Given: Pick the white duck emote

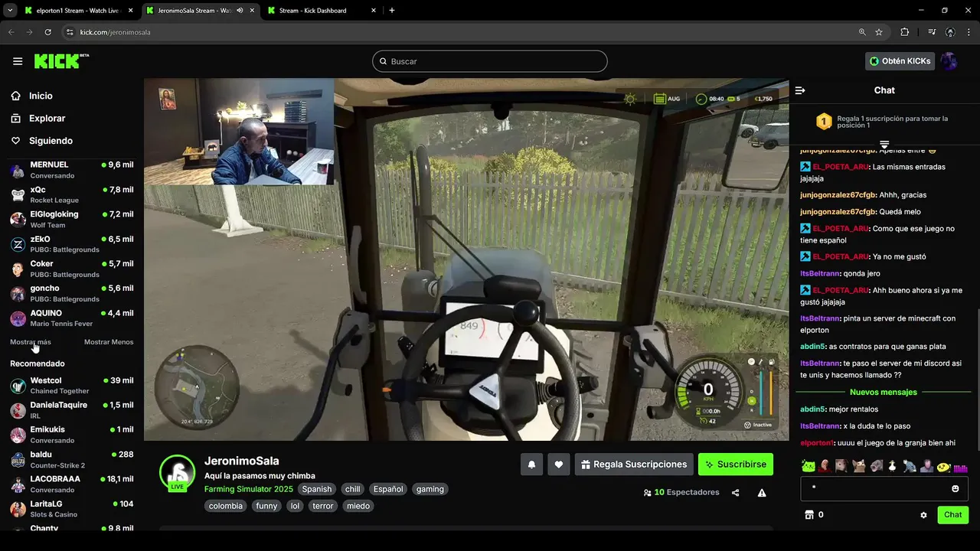Looking at the screenshot, I should click(893, 466).
